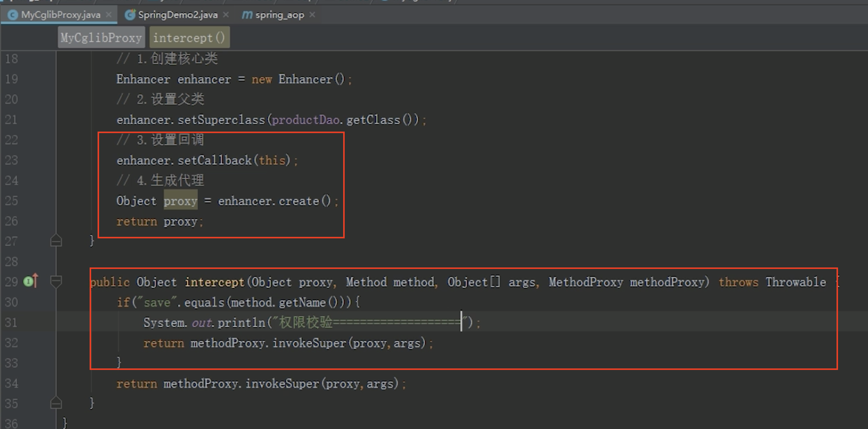
Task: Collapse the intercept method fold on line 29
Action: [x=56, y=281]
